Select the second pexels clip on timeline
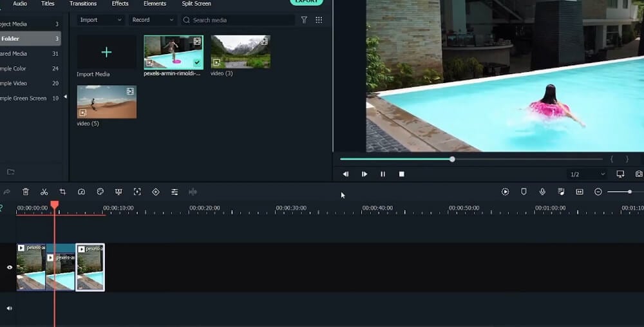The width and height of the screenshot is (644, 327). coord(61,267)
